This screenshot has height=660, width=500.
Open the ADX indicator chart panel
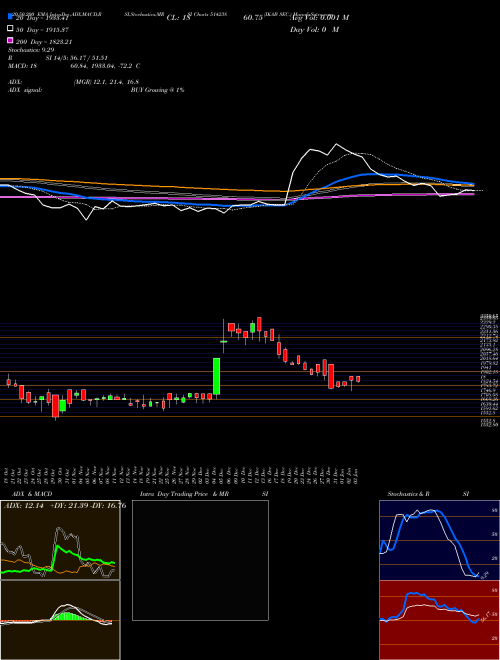tap(60, 540)
